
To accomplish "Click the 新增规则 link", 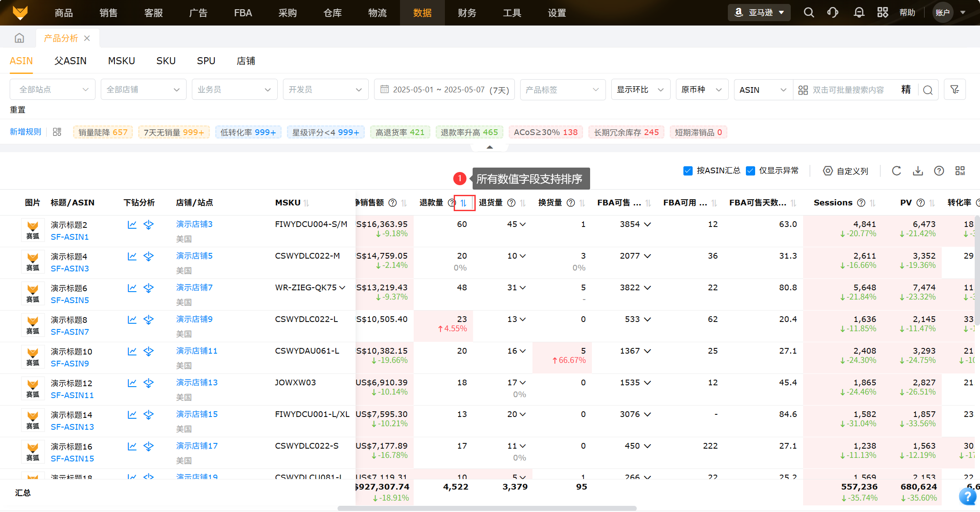I will coord(26,132).
